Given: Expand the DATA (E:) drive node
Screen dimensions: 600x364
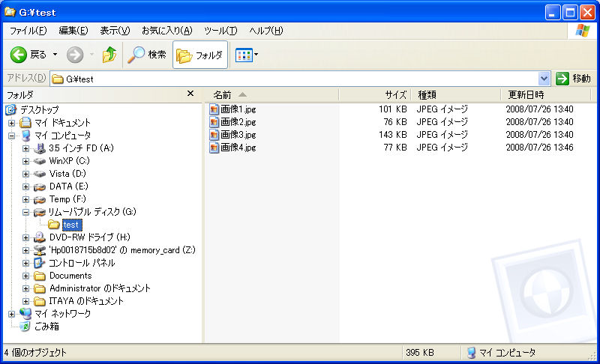Looking at the screenshot, I should coord(25,186).
